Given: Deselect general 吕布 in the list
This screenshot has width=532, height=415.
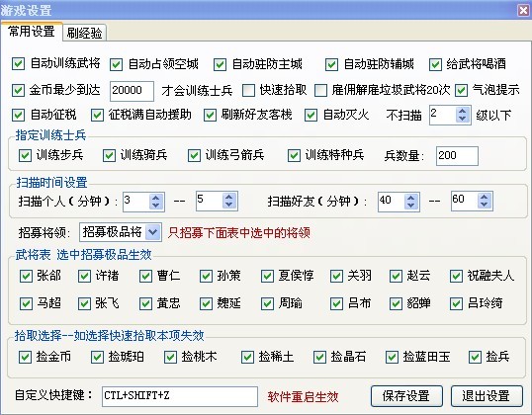Looking at the screenshot, I should [x=336, y=303].
